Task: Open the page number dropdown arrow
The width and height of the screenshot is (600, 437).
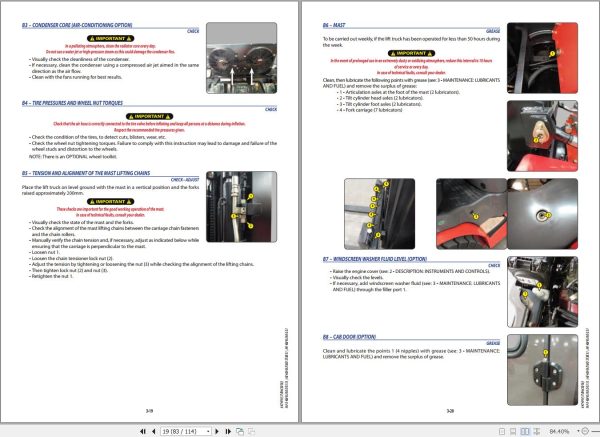Action: [209, 431]
